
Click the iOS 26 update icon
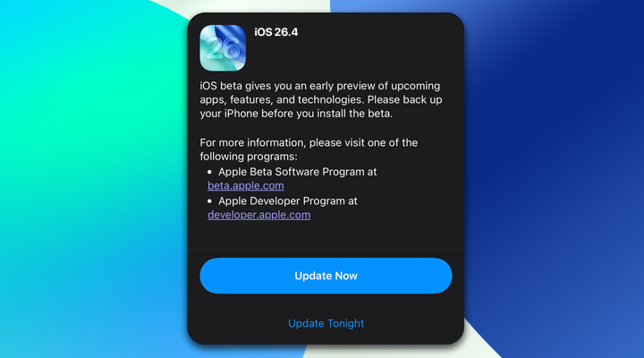[x=223, y=47]
